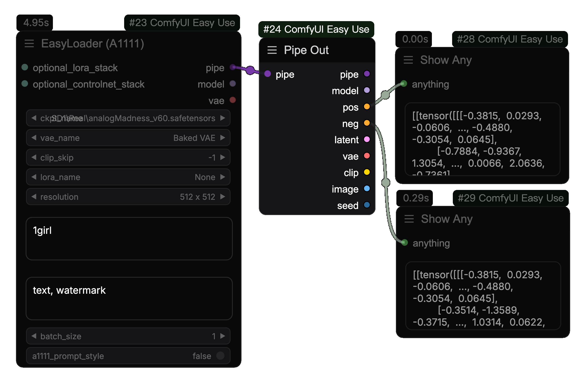Click the latent output socket on Pipe Out
The width and height of the screenshot is (588, 382).
[x=367, y=139]
